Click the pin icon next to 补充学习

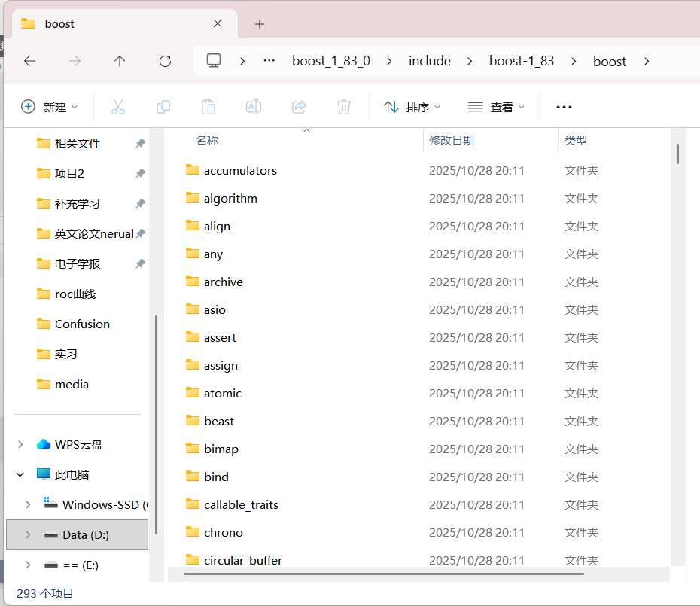pyautogui.click(x=140, y=204)
